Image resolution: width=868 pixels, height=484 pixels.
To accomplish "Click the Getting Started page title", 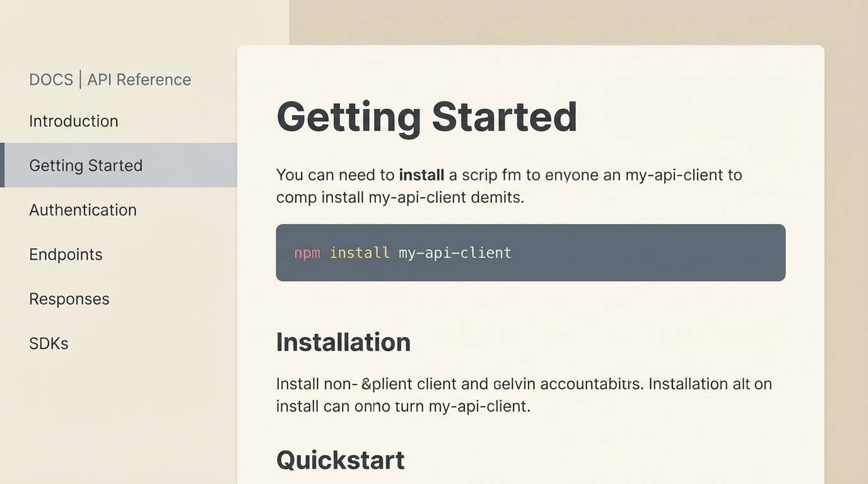I will (x=426, y=117).
